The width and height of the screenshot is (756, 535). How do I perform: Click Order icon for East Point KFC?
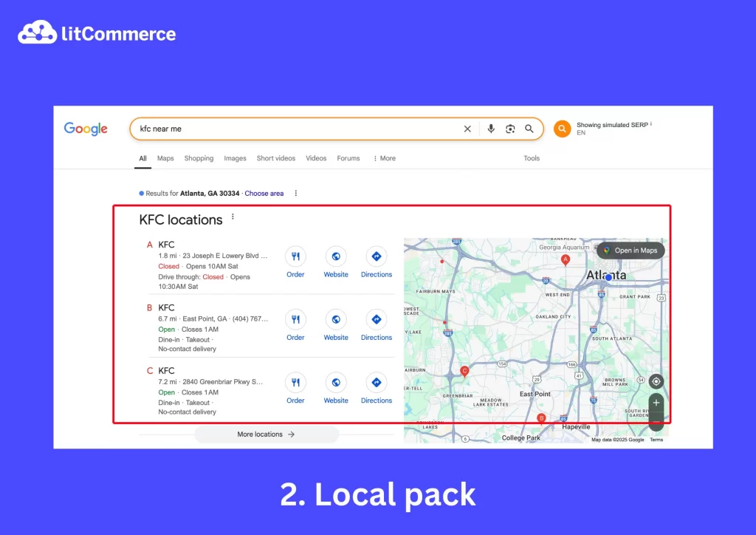point(295,319)
